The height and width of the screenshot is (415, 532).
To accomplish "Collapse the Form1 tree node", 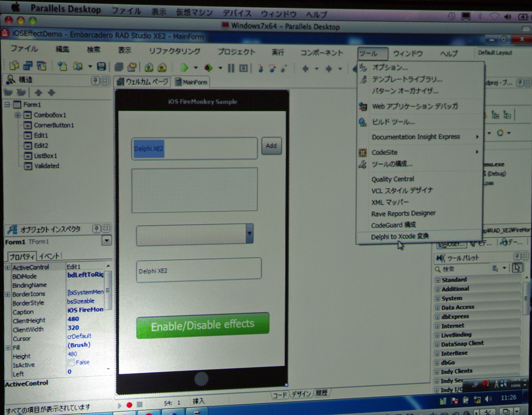I will 7,104.
